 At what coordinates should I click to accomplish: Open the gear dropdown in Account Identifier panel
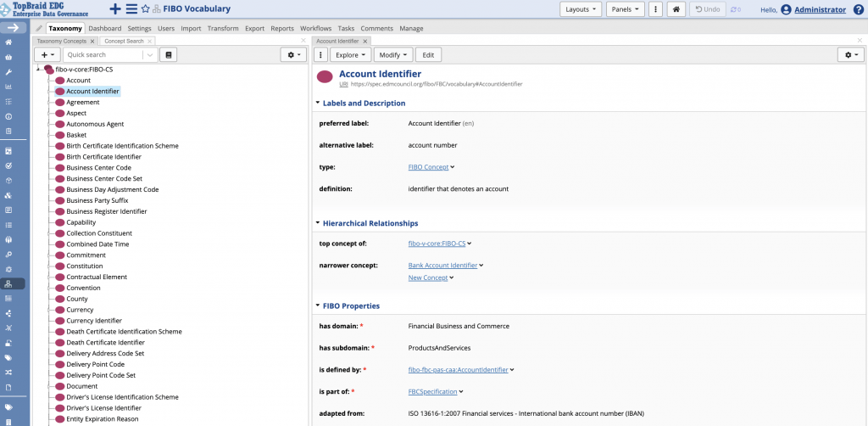click(x=851, y=55)
